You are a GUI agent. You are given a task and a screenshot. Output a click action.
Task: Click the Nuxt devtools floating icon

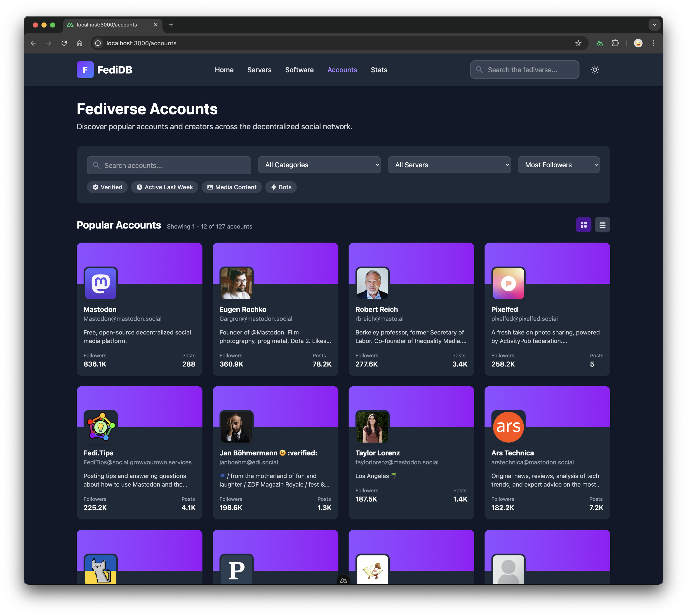[343, 580]
